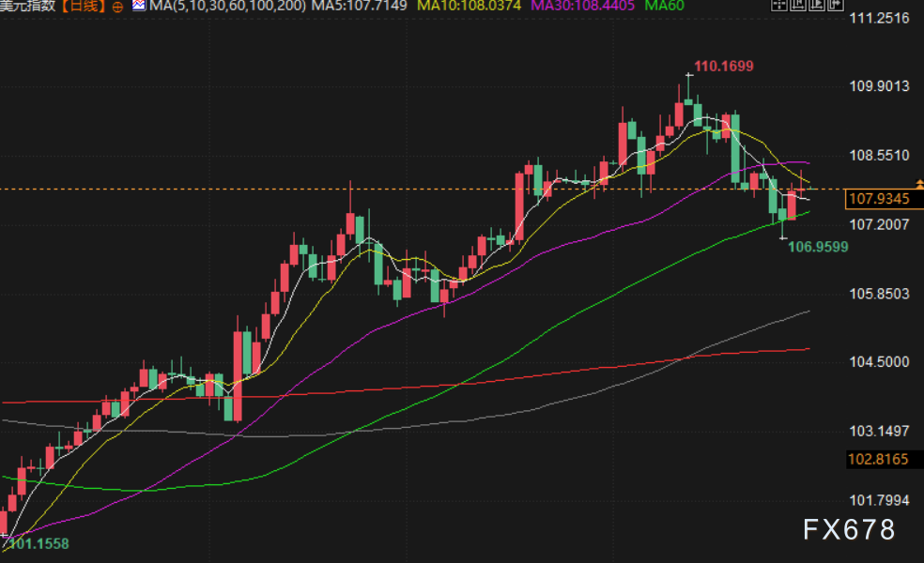The width and height of the screenshot is (924, 563).
Task: Open the MA indicator chart icon
Action: 138,7
